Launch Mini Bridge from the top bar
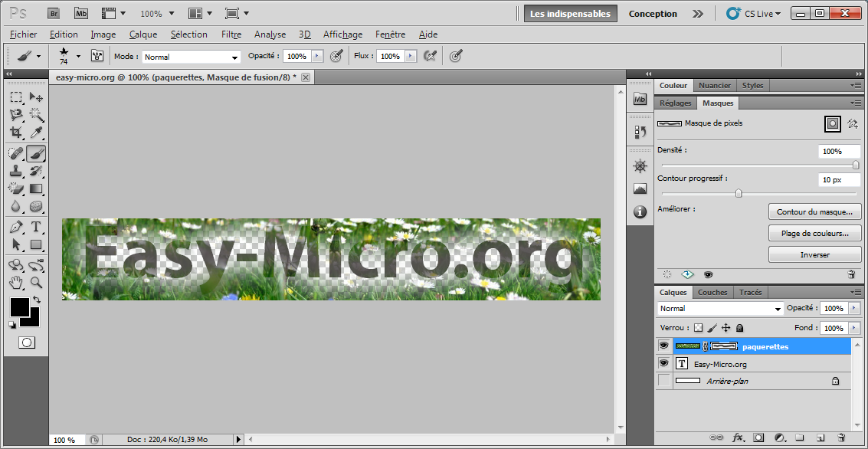868x449 pixels. pyautogui.click(x=81, y=13)
